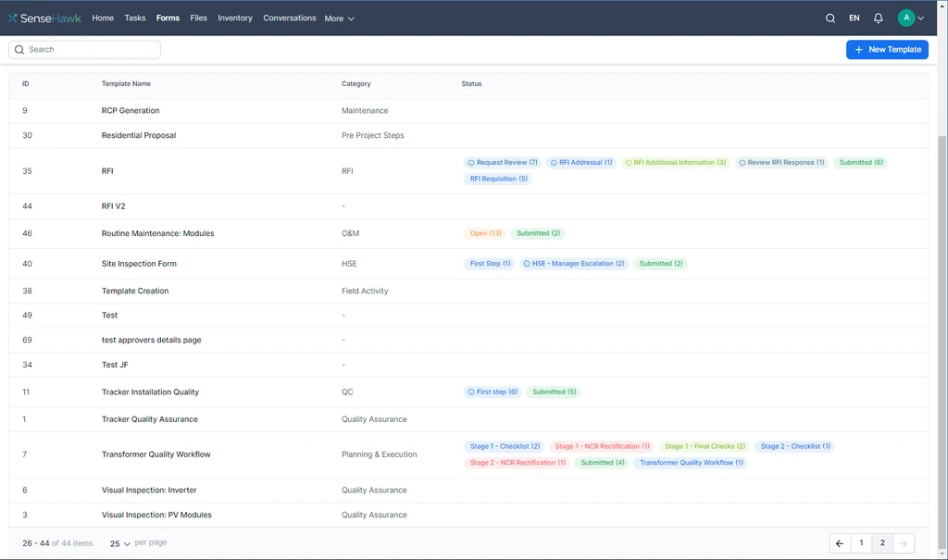Screen dimensions: 948x560
Task: Sort by Template Name header
Action: 126,84
